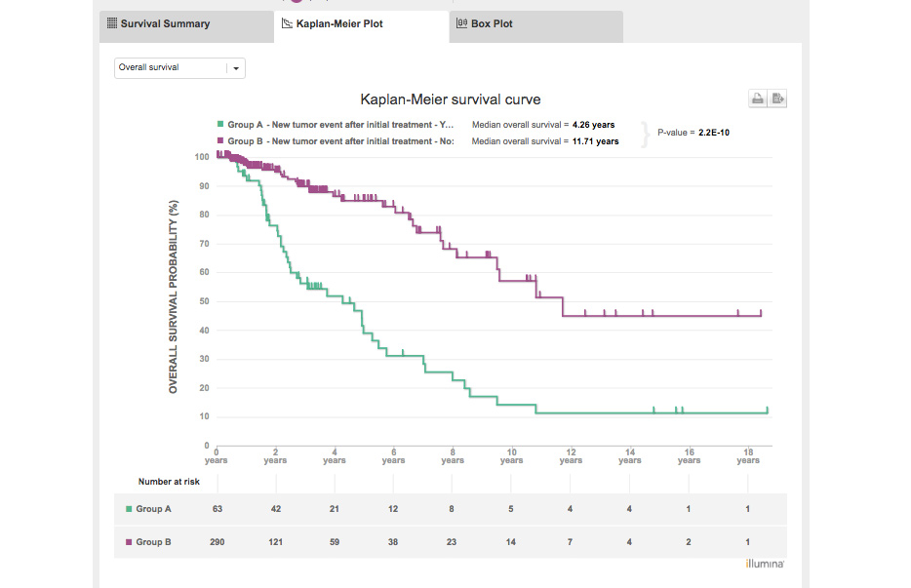The width and height of the screenshot is (911, 588).
Task: Click the dropdown arrow beside Overall survival
Action: click(x=236, y=68)
